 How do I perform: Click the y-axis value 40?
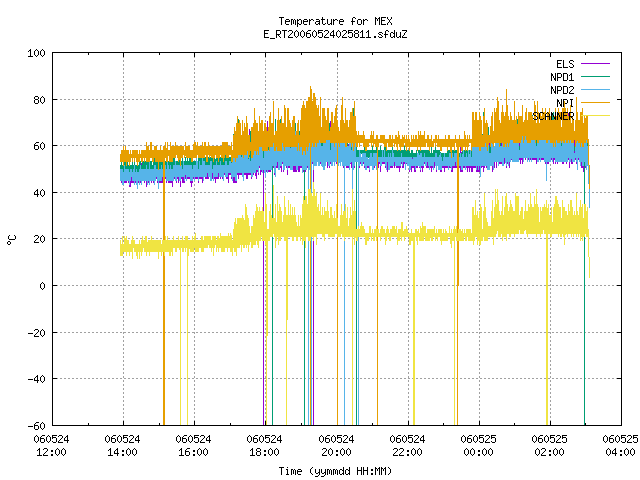[39, 193]
